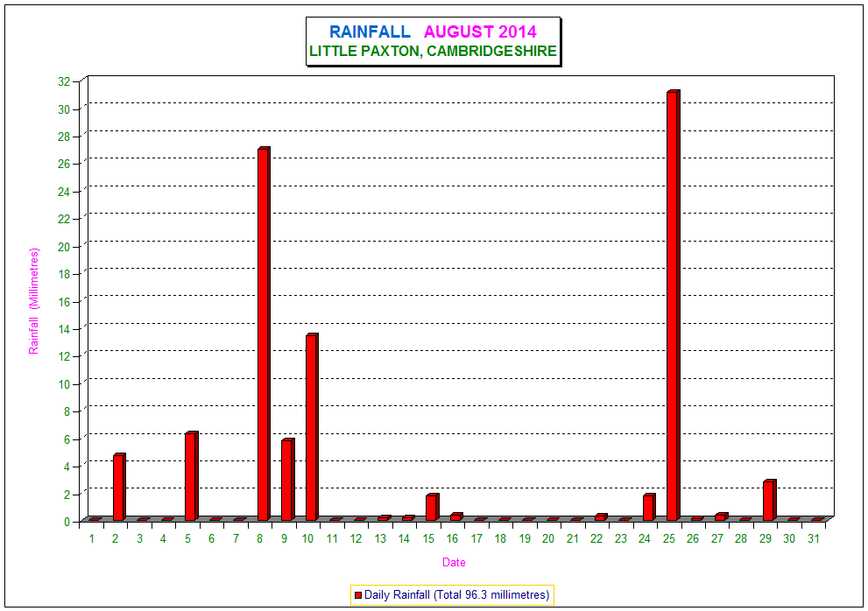Click y-axis value '0'
868x611 pixels.
67,522
